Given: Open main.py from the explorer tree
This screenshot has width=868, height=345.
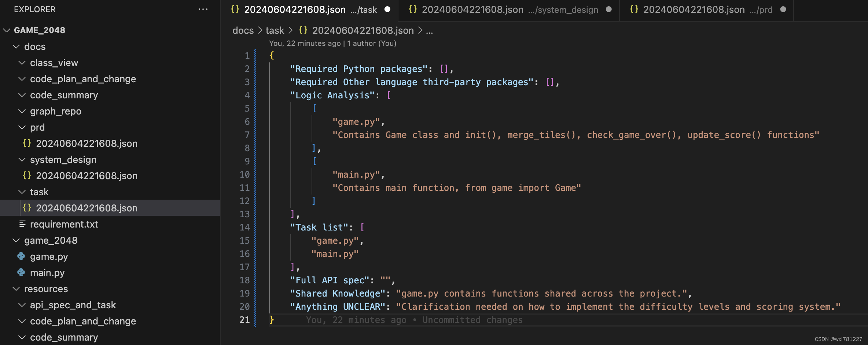Looking at the screenshot, I should click(48, 272).
